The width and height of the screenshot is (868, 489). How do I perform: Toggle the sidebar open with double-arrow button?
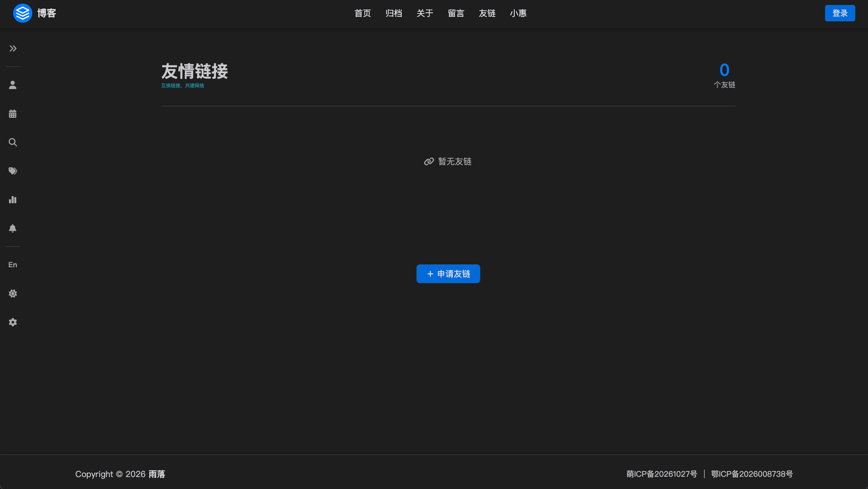tap(13, 48)
